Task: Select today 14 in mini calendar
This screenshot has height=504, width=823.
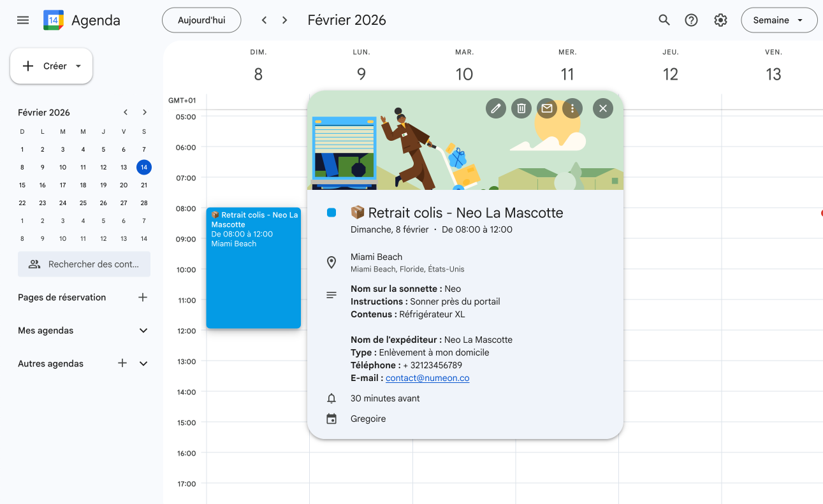Action: (144, 168)
